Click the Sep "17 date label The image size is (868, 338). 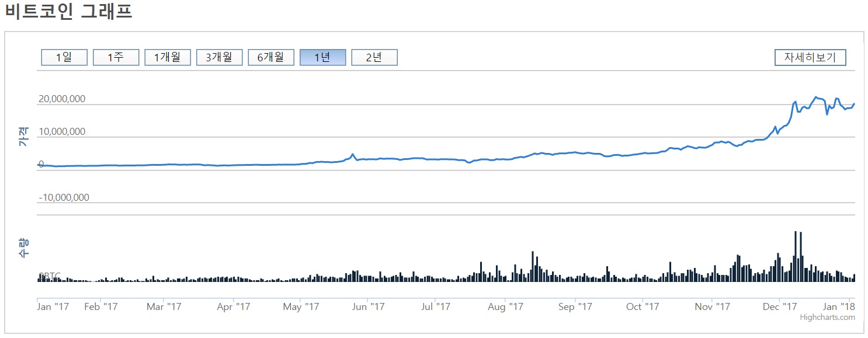point(575,306)
